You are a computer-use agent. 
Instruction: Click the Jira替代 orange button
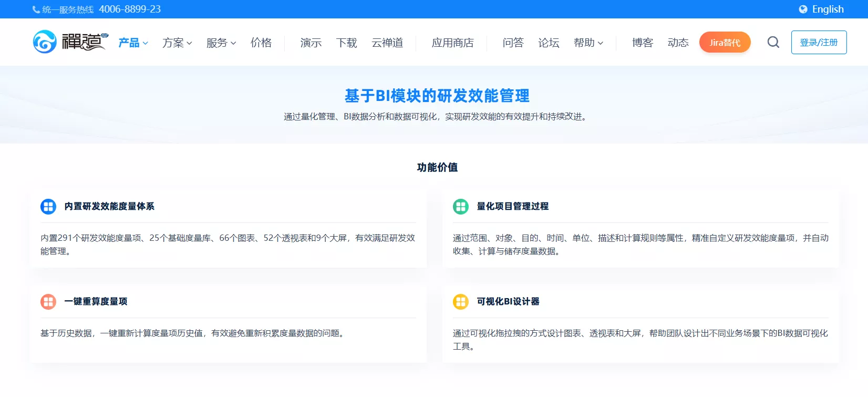click(x=725, y=43)
